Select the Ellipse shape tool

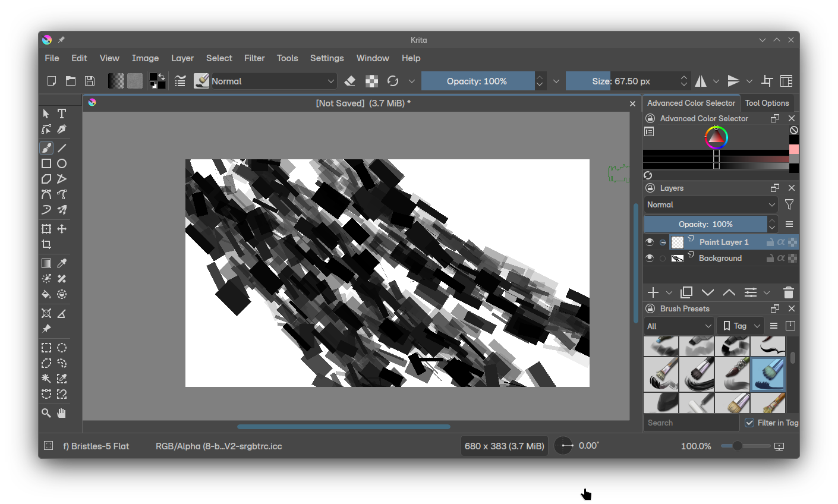pyautogui.click(x=62, y=163)
